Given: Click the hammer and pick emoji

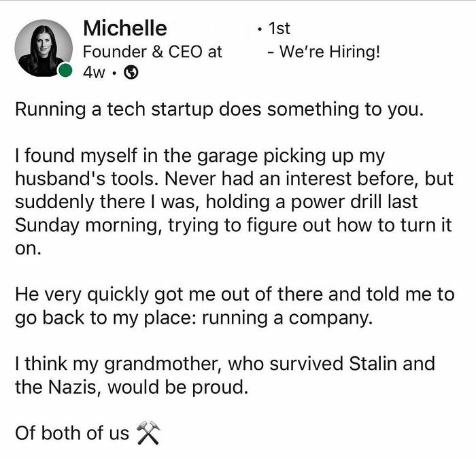Looking at the screenshot, I should pos(148,432).
